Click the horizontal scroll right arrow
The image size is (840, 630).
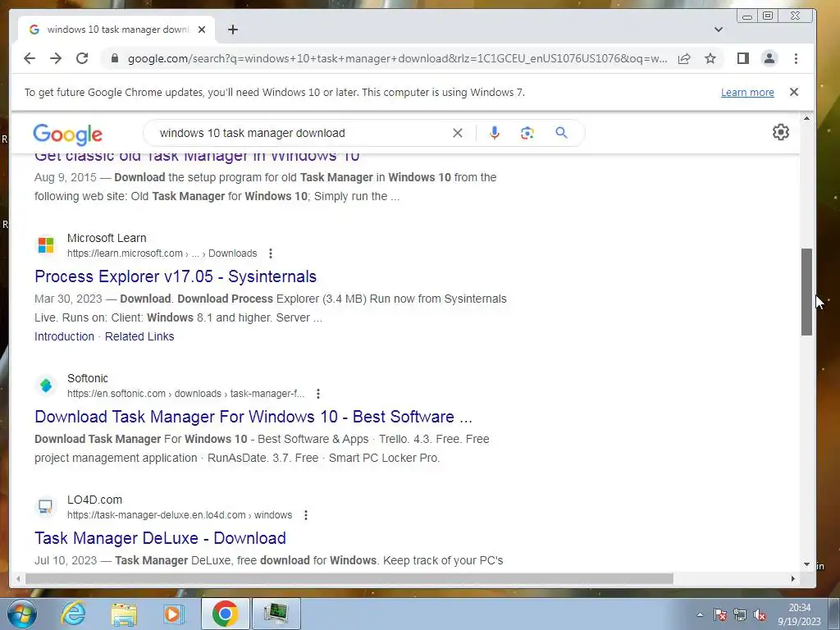[793, 578]
